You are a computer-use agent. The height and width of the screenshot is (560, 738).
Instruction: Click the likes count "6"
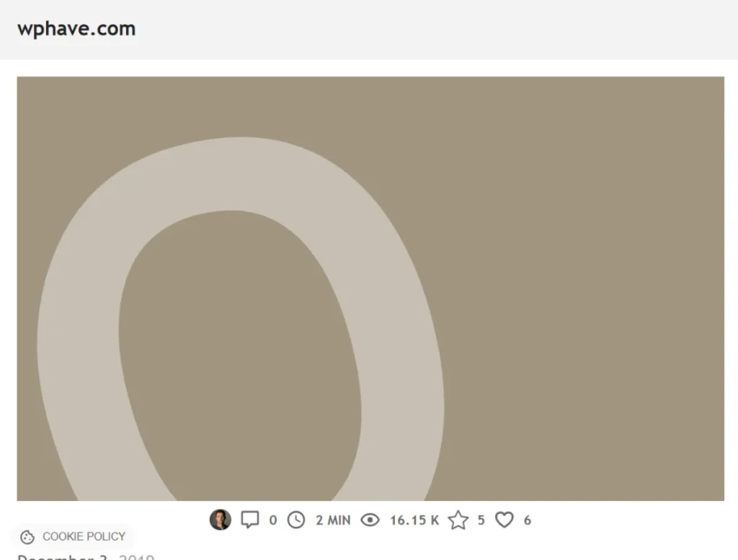(528, 520)
